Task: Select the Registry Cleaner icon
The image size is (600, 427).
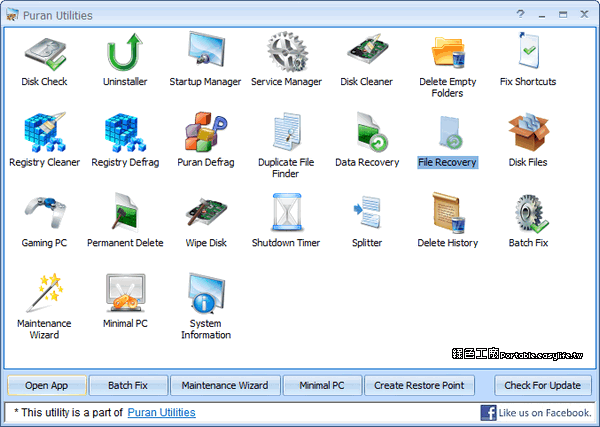Action: pos(44,132)
